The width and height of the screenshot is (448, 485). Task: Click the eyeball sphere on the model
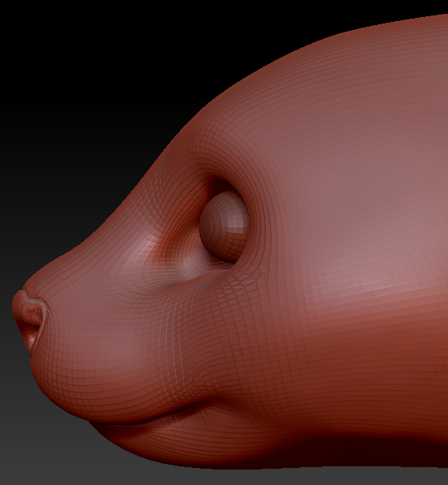point(224,227)
